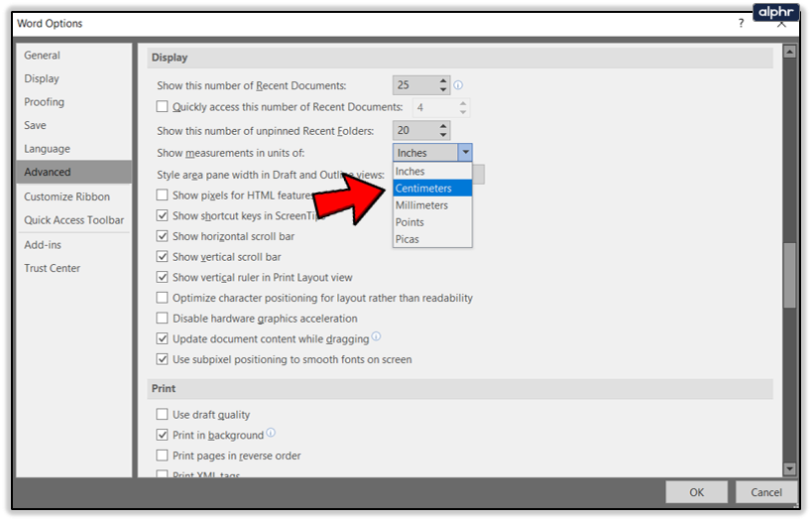
Task: Choose Points from the units list
Action: (x=432, y=222)
